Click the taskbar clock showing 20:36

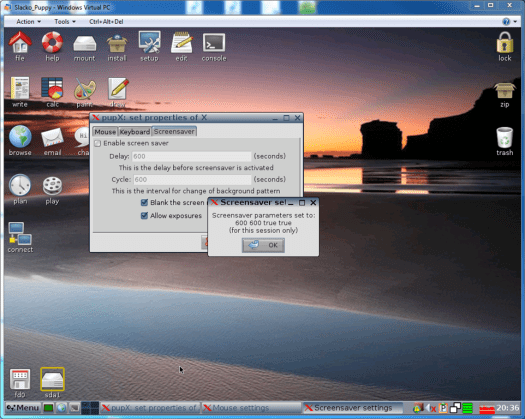click(508, 408)
